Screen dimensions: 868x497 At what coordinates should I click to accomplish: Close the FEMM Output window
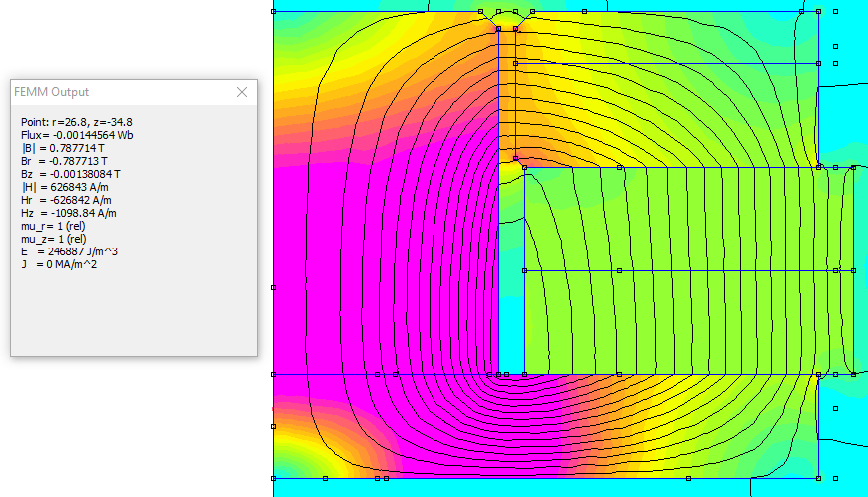point(242,92)
